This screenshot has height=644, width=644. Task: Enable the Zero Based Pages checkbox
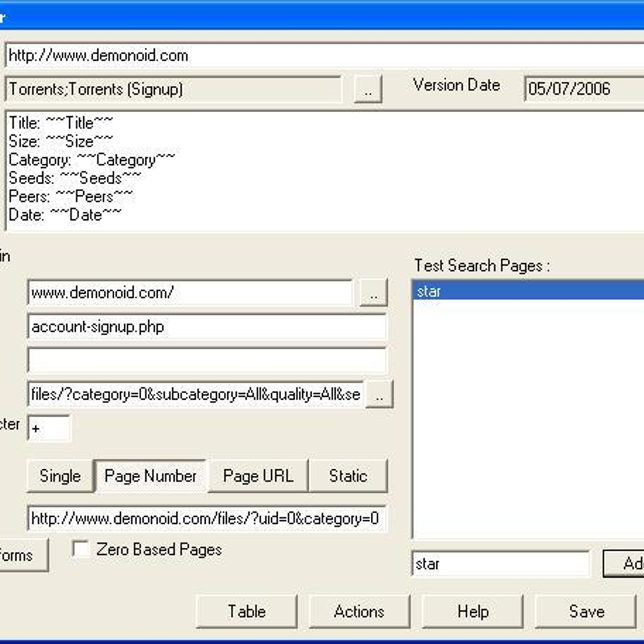(x=80, y=549)
